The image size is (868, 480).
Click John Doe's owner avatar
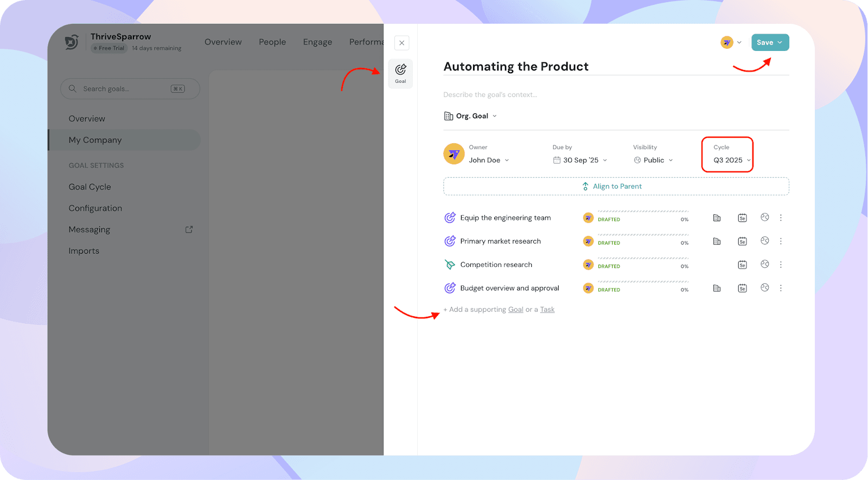pos(454,154)
